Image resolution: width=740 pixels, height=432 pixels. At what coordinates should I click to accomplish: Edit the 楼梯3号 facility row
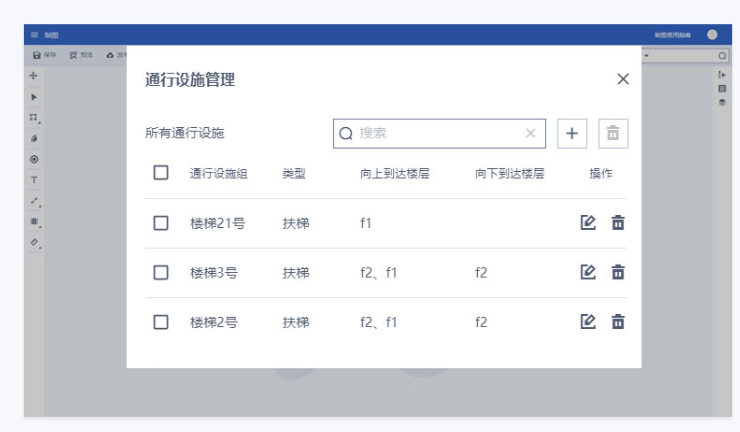click(x=589, y=272)
